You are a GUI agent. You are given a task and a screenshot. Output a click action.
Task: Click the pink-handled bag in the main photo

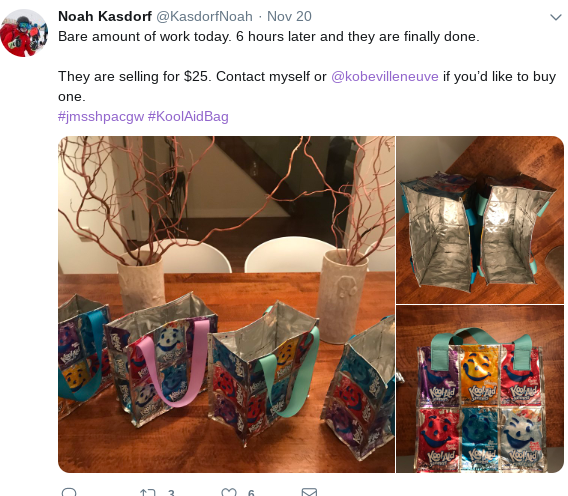(161, 359)
